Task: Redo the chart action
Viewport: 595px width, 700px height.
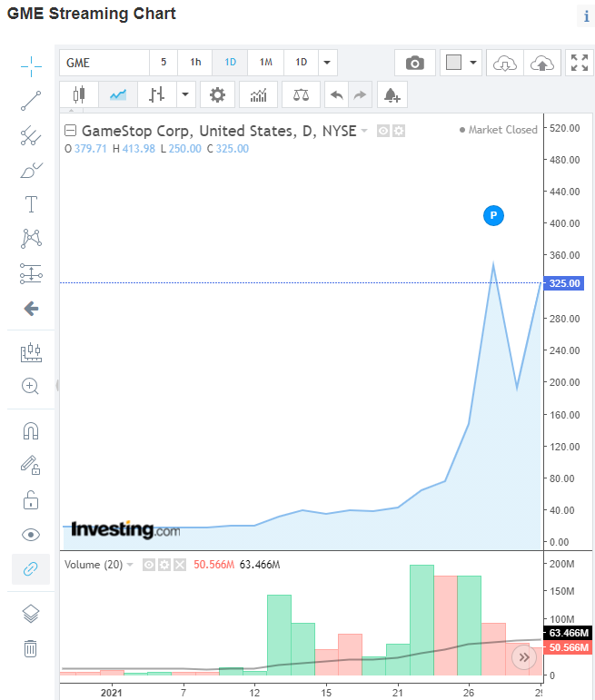Action: pos(360,94)
